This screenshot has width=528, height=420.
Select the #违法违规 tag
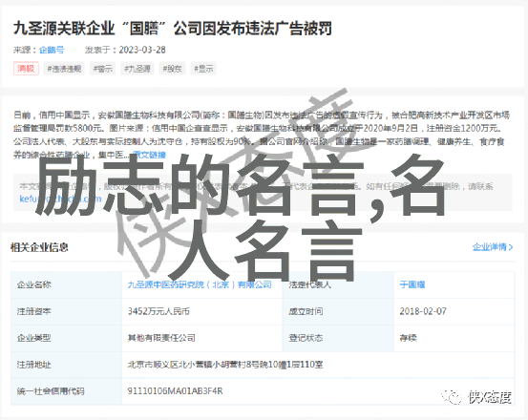click(64, 69)
